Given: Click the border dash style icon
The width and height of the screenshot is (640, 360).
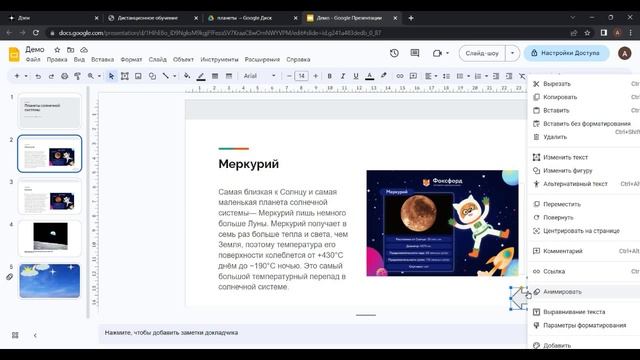Looking at the screenshot, I should 229,76.
